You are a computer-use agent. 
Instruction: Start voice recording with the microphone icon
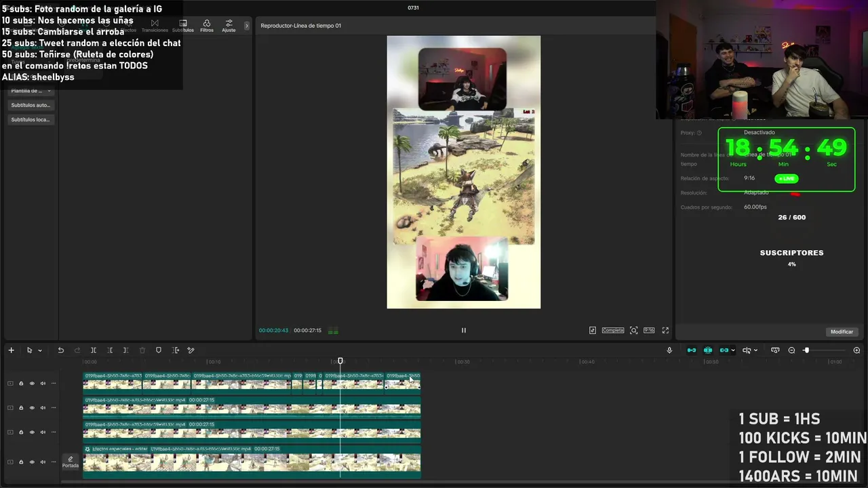[x=669, y=350]
